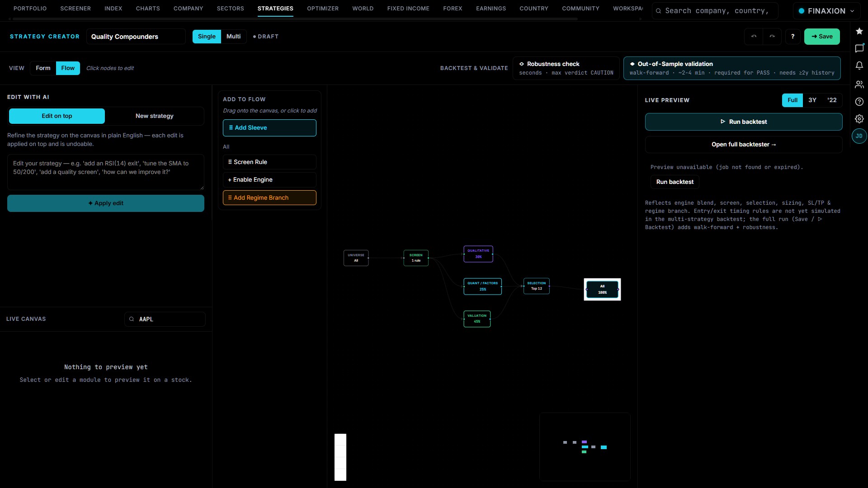Open the Optimizer tab

pos(323,9)
